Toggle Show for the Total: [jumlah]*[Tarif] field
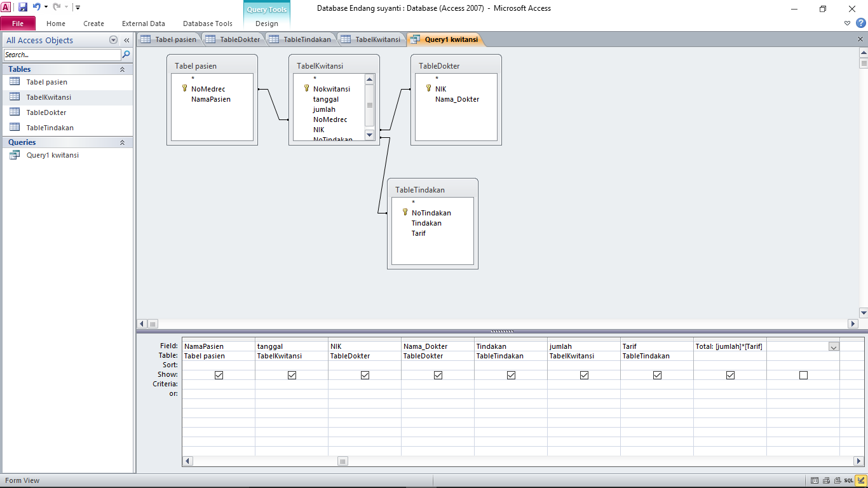This screenshot has width=868, height=488. point(730,375)
